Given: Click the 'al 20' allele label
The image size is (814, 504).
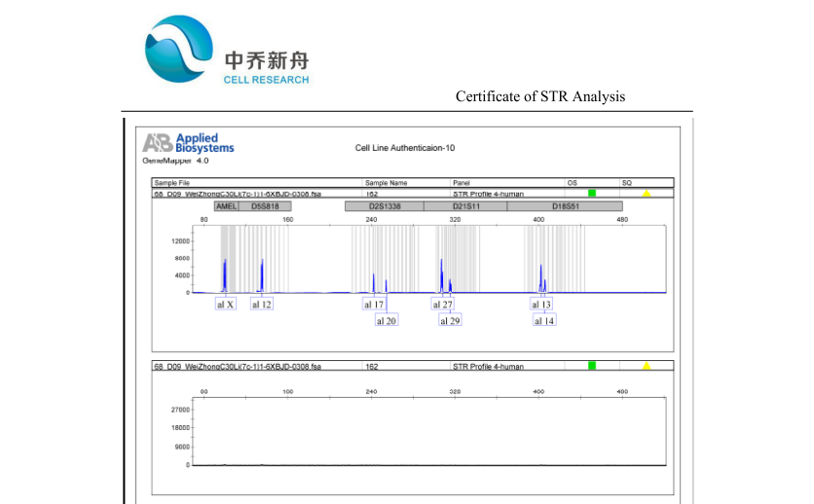Looking at the screenshot, I should tap(386, 320).
